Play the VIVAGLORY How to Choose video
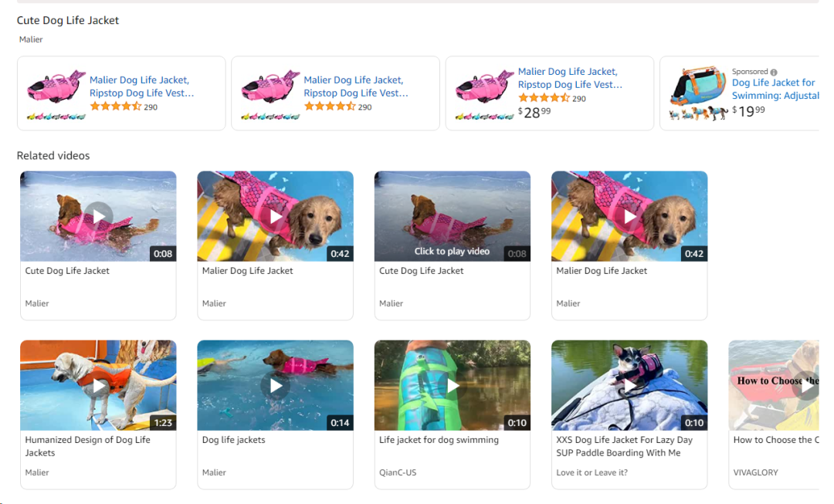Image resolution: width=834 pixels, height=504 pixels. coord(805,387)
